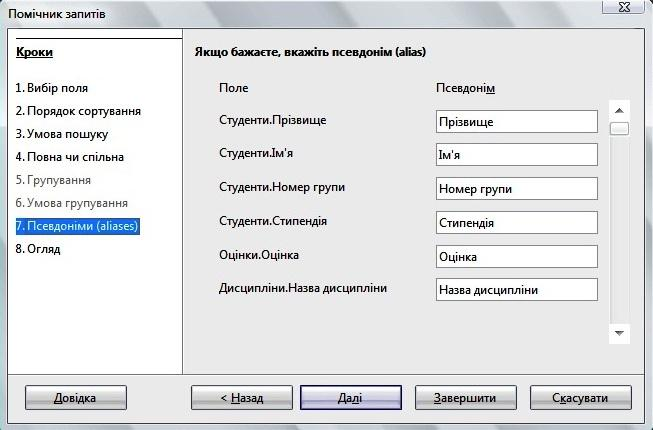This screenshot has height=430, width=653.
Task: Click the Поле column header
Action: pyautogui.click(x=234, y=88)
